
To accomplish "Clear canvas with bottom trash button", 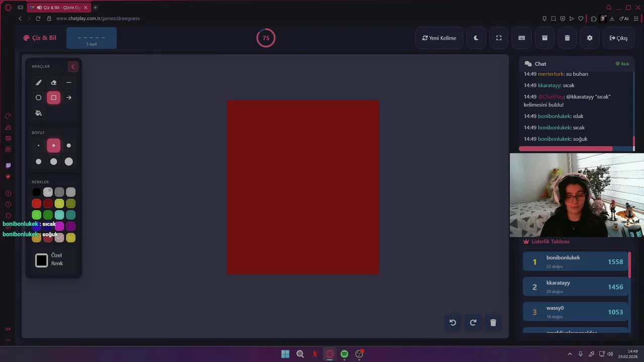I will (x=493, y=323).
